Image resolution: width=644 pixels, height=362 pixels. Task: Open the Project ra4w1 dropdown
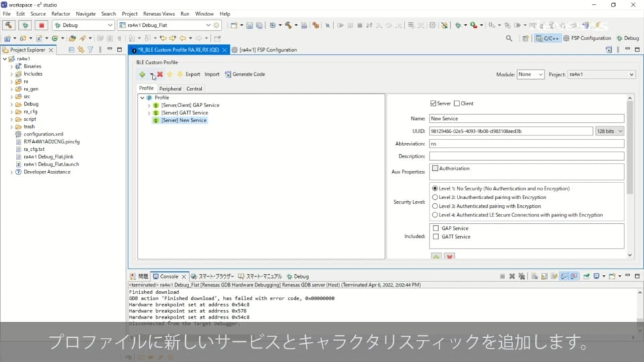[x=631, y=74]
